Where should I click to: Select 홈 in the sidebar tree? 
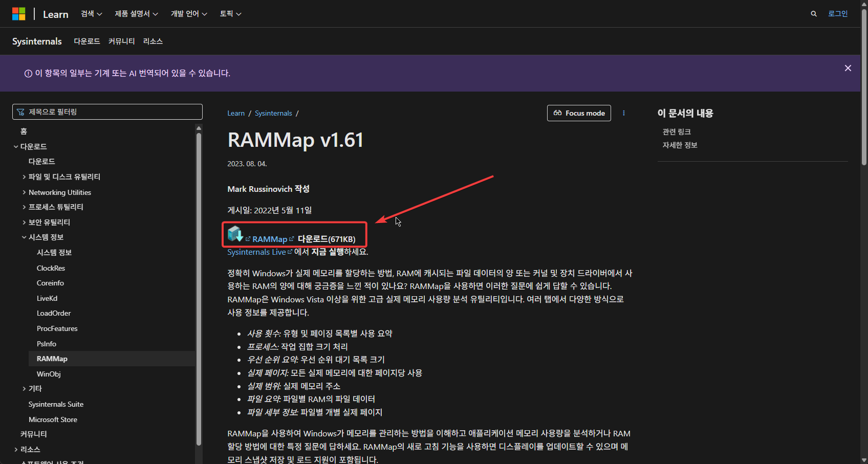click(x=24, y=131)
